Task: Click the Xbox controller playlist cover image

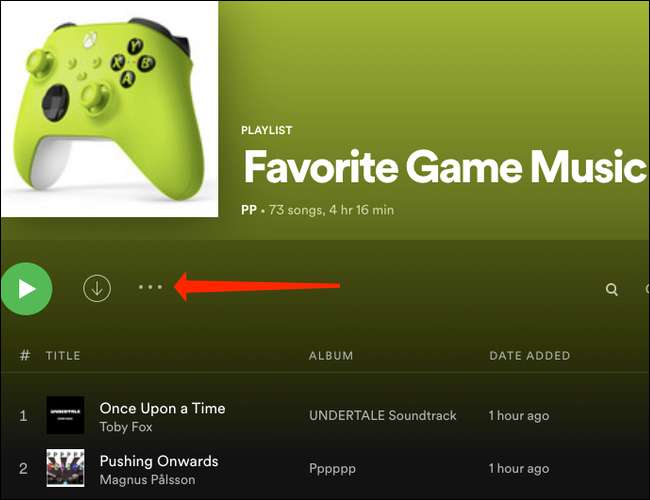Action: point(109,109)
